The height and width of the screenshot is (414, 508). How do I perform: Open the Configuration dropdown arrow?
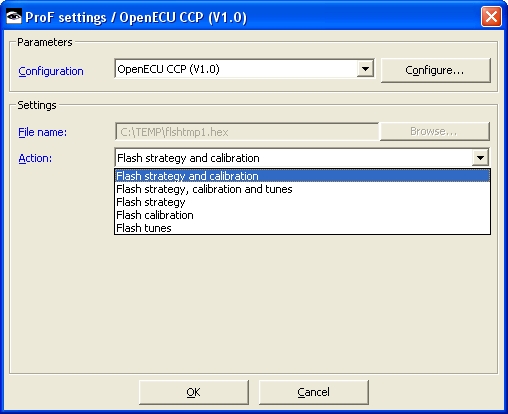pos(365,69)
